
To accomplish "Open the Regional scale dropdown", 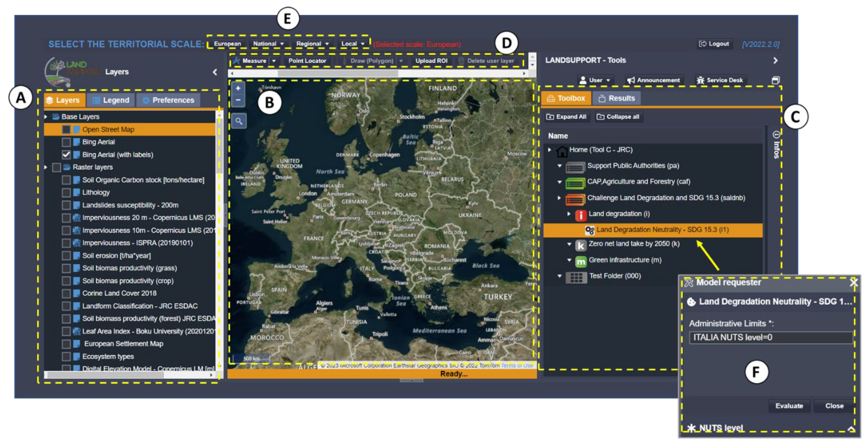I will [312, 44].
